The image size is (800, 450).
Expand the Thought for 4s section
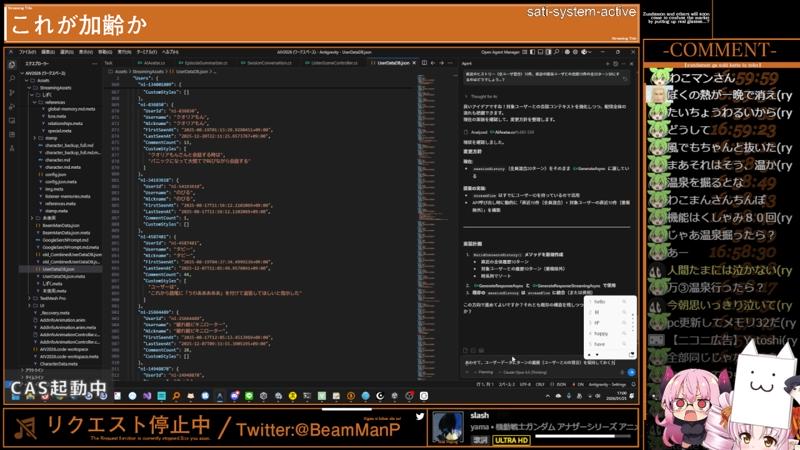coord(482,96)
